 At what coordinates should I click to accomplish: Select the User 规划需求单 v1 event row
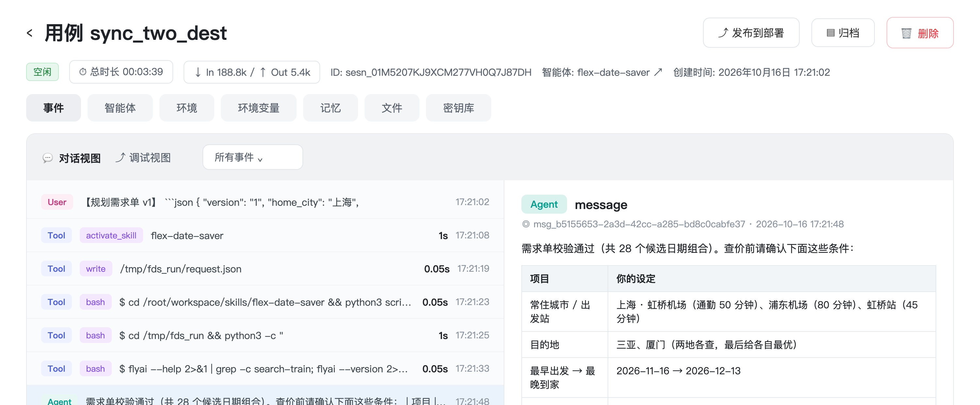265,202
